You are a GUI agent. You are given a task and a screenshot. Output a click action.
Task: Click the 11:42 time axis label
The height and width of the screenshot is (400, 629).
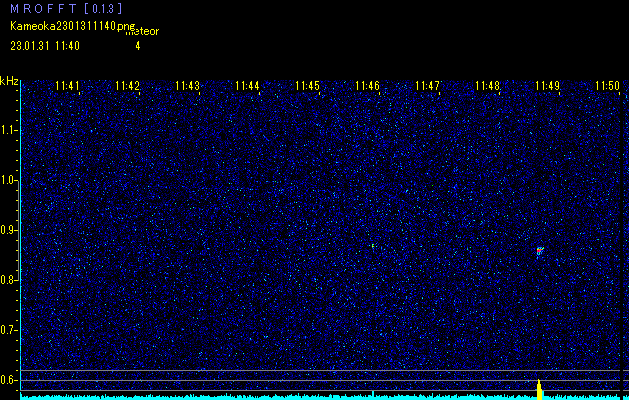coord(127,86)
